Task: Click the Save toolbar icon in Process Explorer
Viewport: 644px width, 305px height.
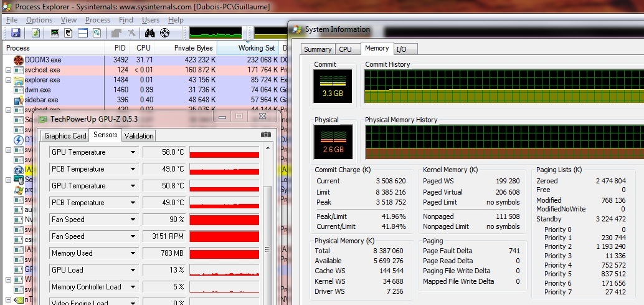Action: pos(16,33)
